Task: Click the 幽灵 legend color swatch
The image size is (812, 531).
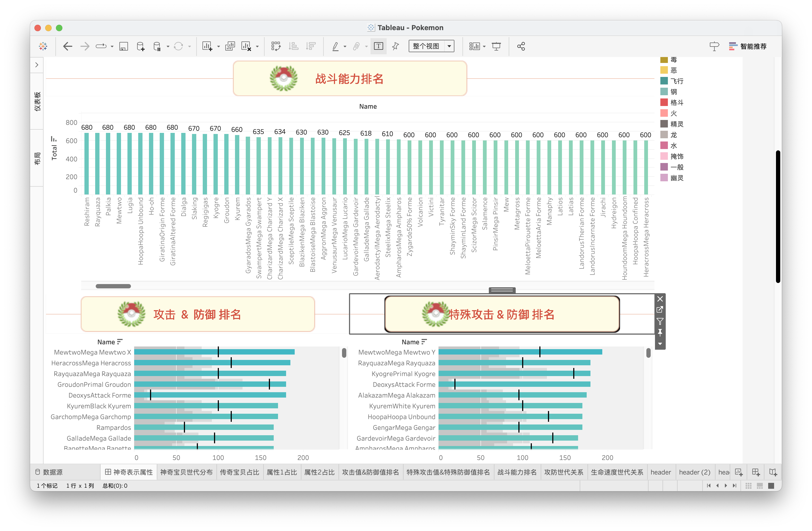Action: 664,178
